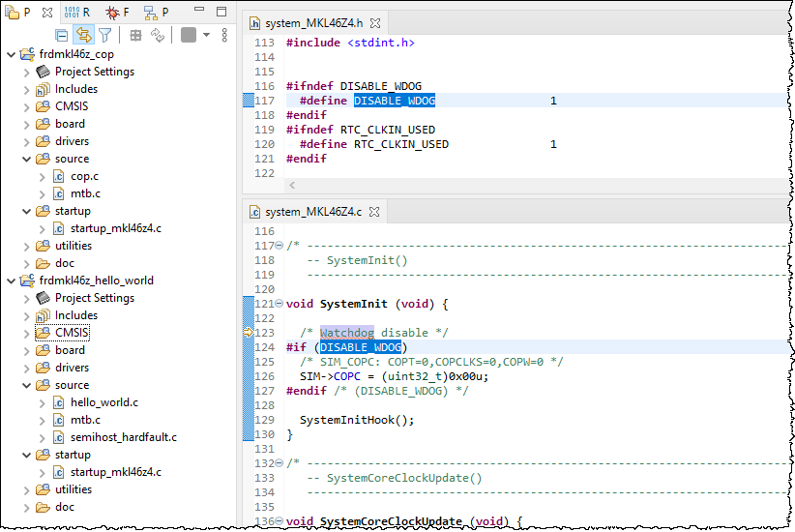Select mtb.c in frdmkl46z_cop source
The height and width of the screenshot is (532, 795).
coord(85,193)
